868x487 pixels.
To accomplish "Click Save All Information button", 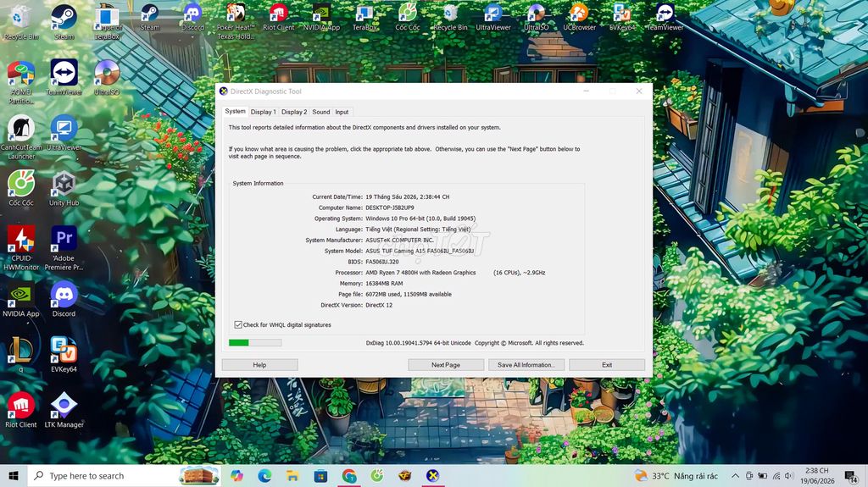I will click(x=526, y=365).
